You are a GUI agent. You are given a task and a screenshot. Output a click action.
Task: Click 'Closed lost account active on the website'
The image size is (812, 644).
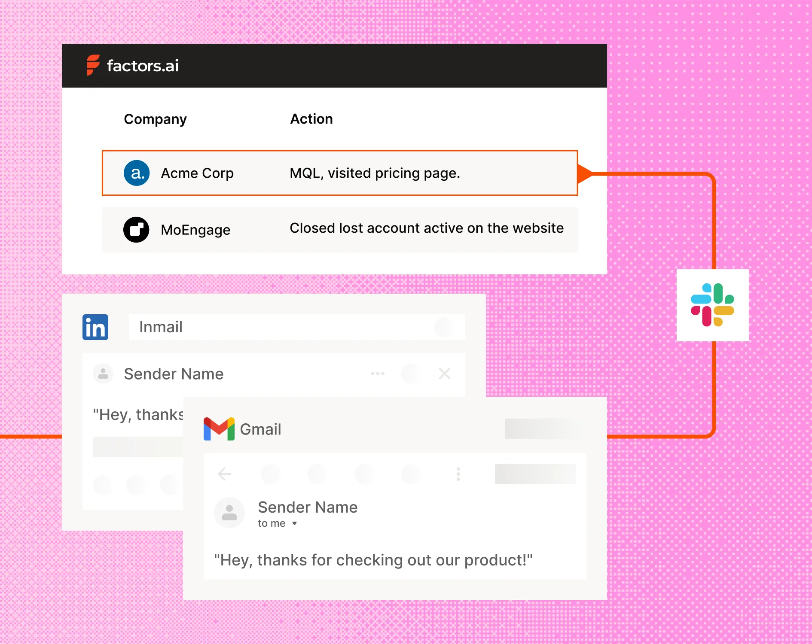[427, 228]
